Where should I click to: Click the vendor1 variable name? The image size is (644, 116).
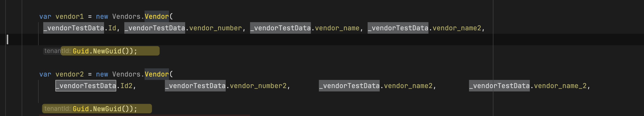coord(70,16)
